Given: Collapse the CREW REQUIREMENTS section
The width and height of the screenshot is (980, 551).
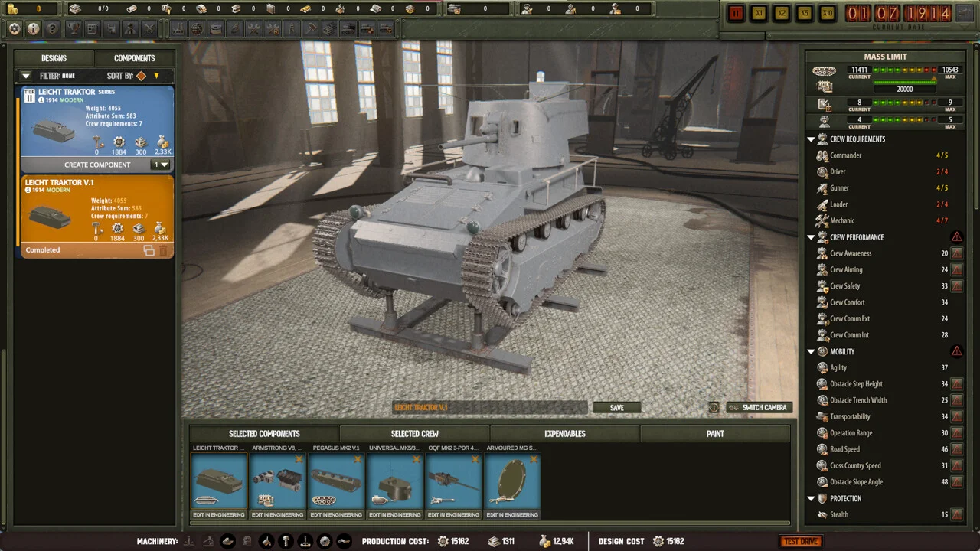Looking at the screenshot, I should click(812, 139).
